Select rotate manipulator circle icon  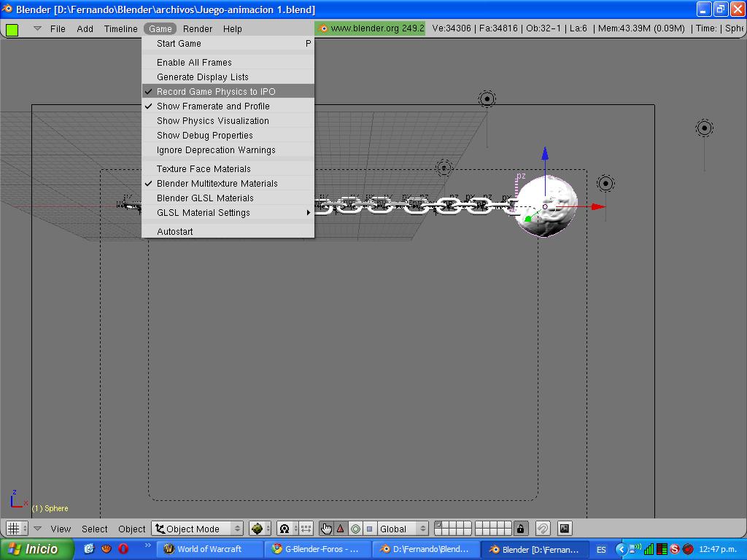click(355, 529)
